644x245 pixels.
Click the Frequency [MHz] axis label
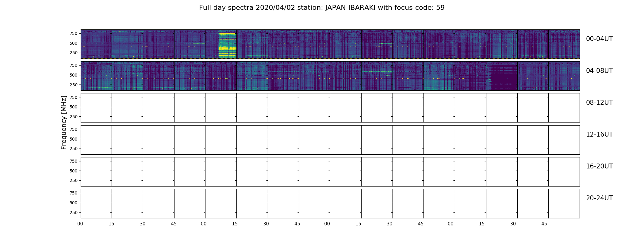[64, 123]
